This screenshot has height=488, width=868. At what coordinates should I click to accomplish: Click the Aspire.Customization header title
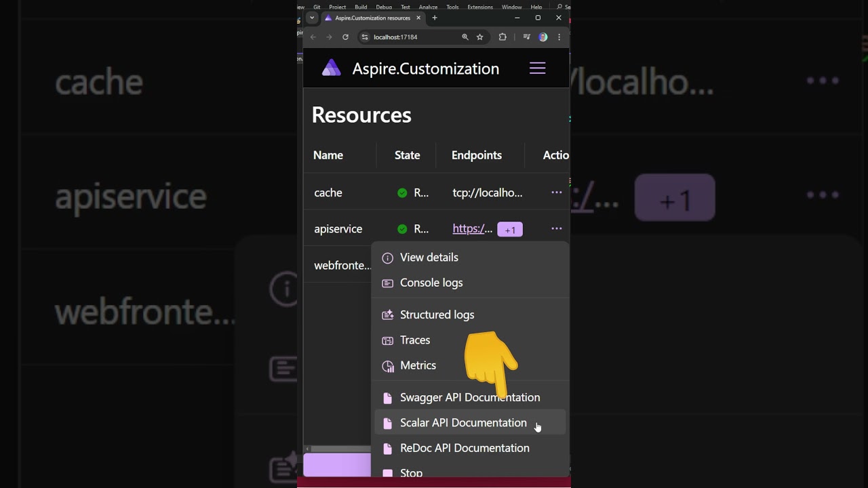pos(426,68)
